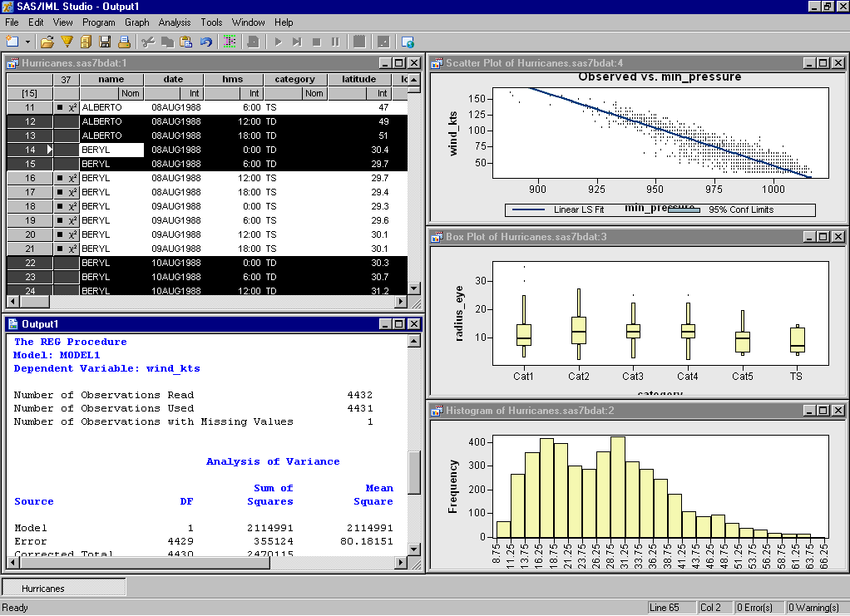The height and width of the screenshot is (616, 850).
Task: Click the Step forward toolbar icon
Action: pos(297,42)
